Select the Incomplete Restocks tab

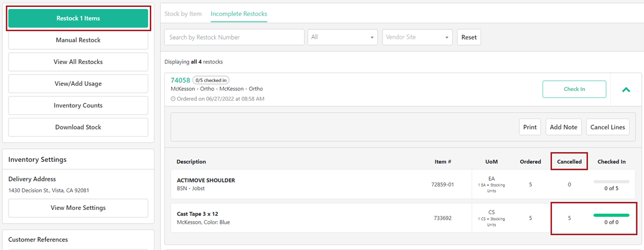tap(239, 14)
